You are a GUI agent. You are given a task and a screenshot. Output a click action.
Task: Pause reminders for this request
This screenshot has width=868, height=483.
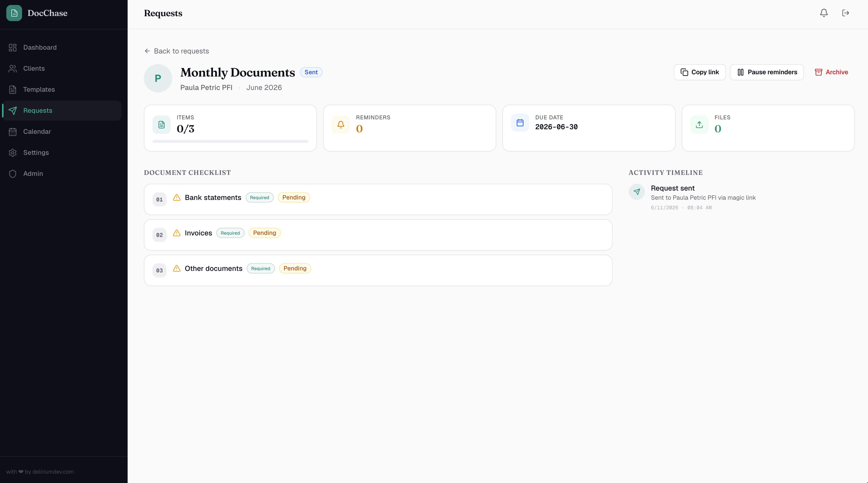[x=766, y=72]
